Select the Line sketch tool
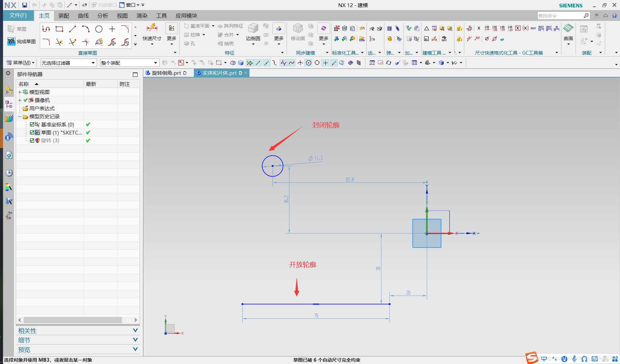Viewport: 620px width, 364px height. tap(72, 29)
